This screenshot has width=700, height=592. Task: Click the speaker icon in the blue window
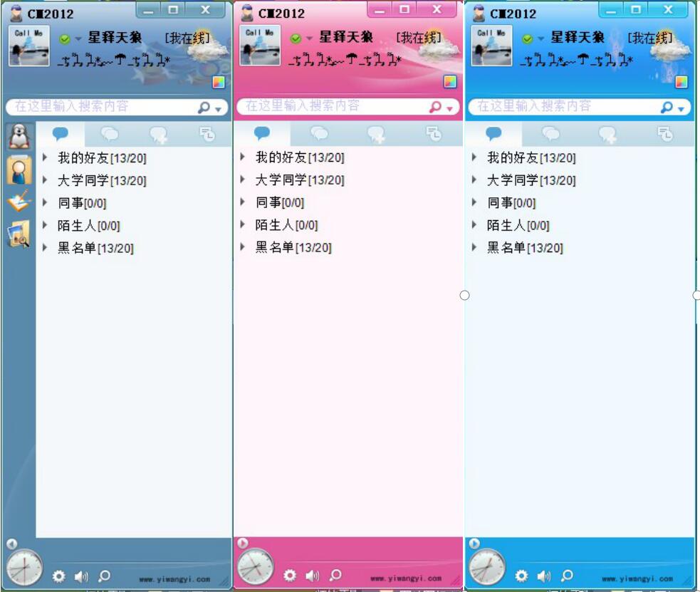544,576
